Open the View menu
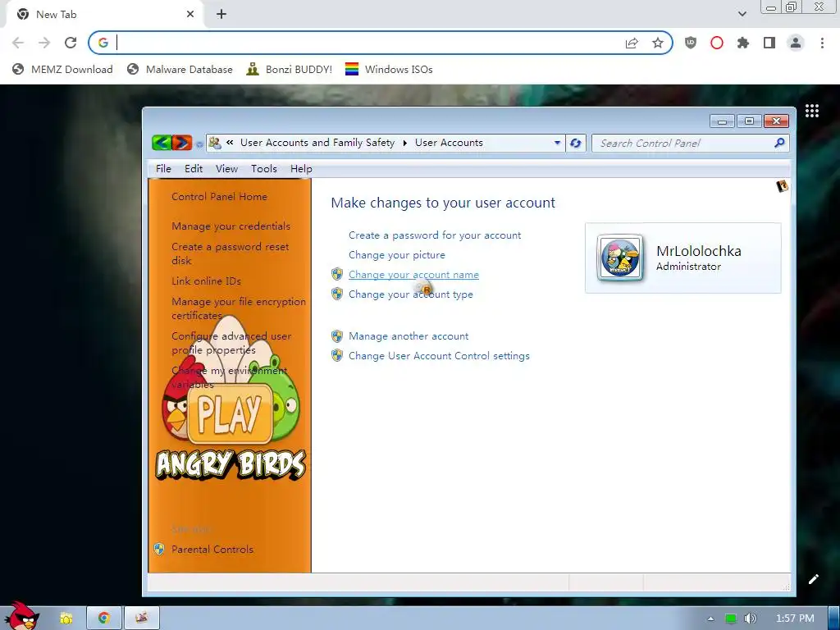The image size is (840, 630). tap(226, 169)
